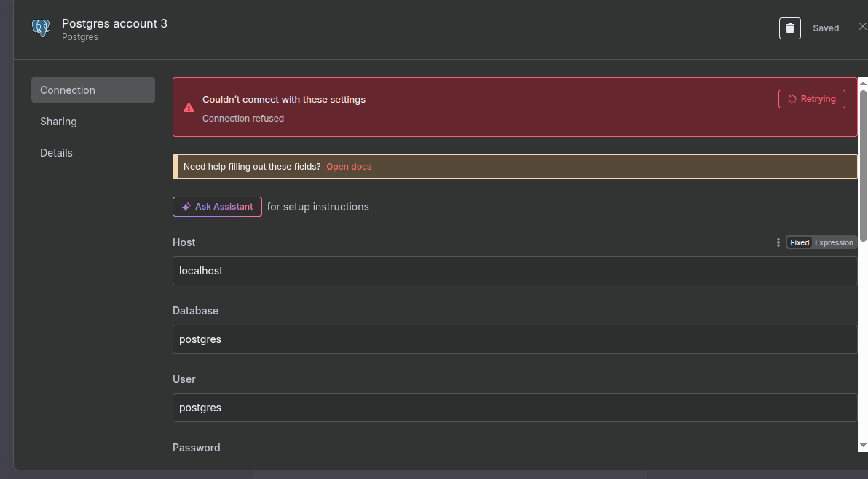The height and width of the screenshot is (479, 868).
Task: Close the credential dialog with X
Action: pyautogui.click(x=862, y=26)
